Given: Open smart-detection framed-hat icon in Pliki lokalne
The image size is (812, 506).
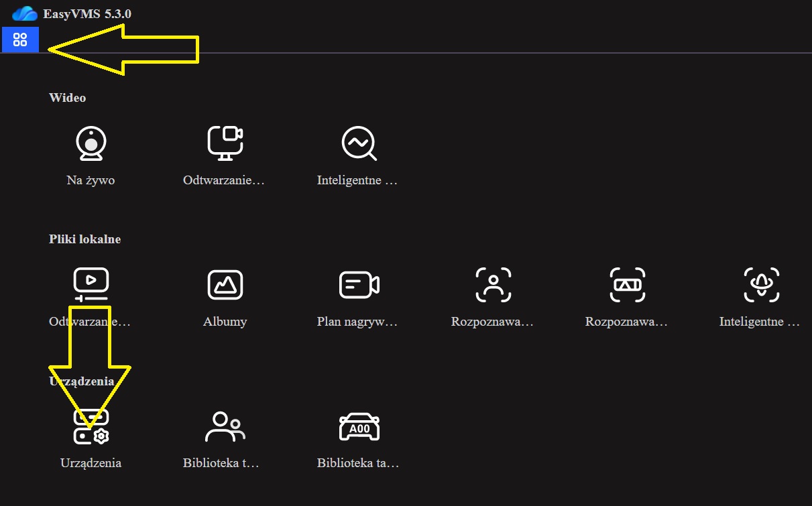Looking at the screenshot, I should pos(762,285).
